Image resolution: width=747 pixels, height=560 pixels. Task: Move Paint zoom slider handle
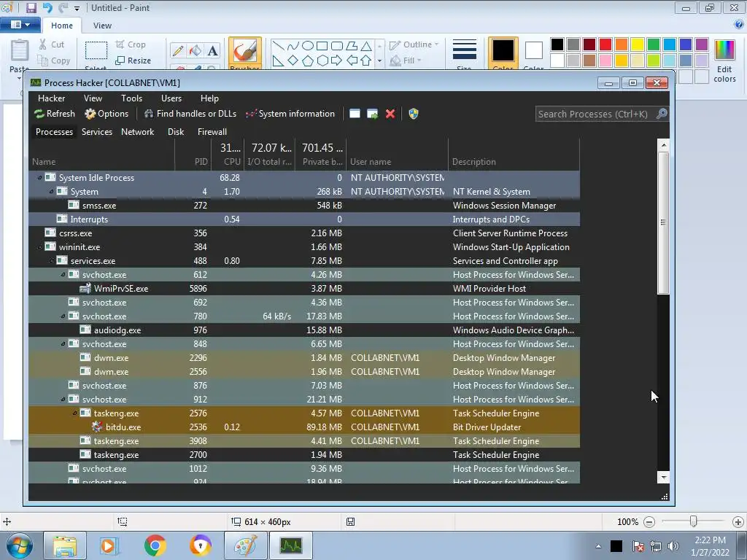point(694,521)
